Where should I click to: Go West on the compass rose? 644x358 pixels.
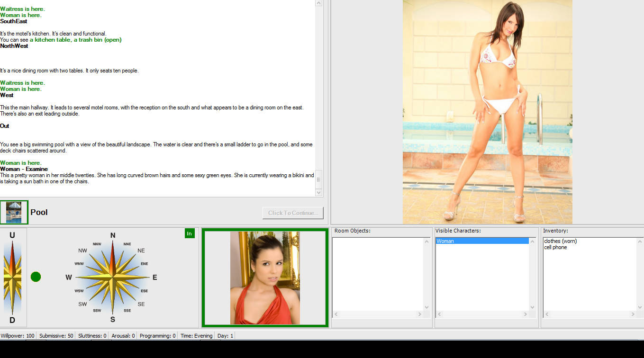[x=69, y=277]
